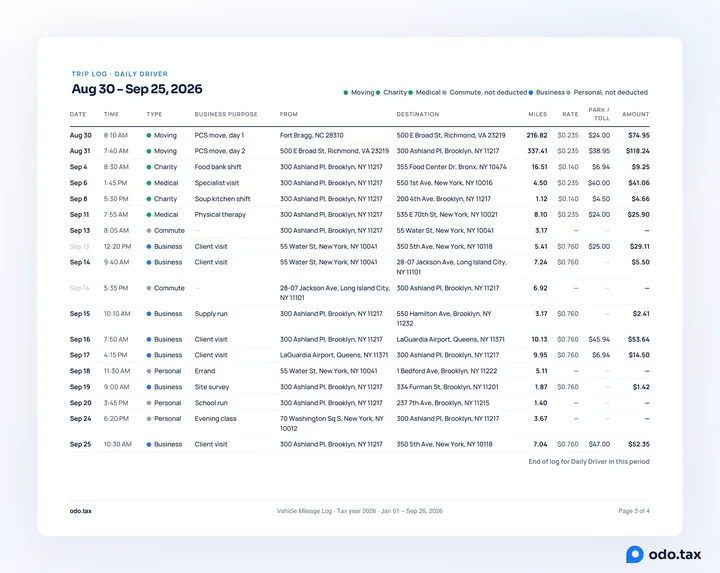This screenshot has width=720, height=573.
Task: Click the DATE column header
Action: point(78,114)
